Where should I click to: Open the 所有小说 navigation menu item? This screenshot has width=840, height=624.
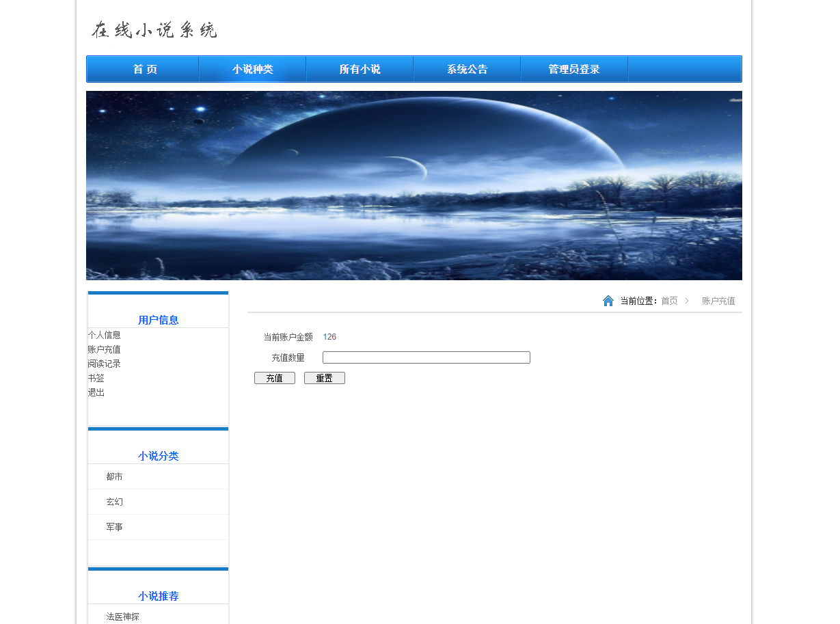(359, 68)
